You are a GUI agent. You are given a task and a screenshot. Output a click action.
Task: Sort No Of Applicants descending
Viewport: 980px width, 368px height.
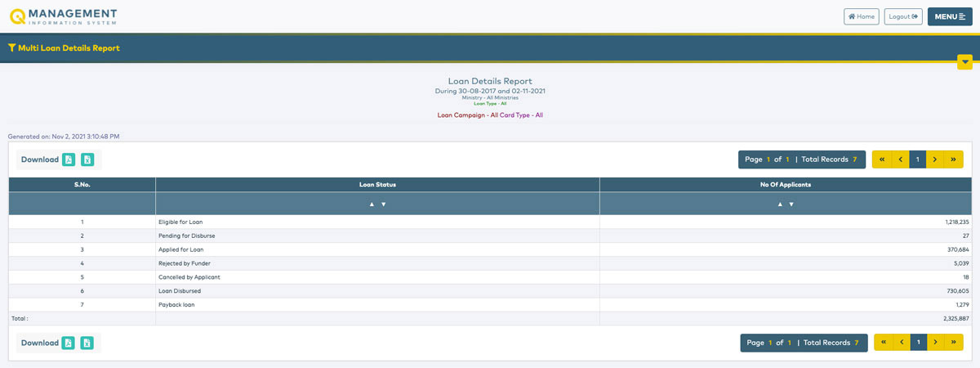(791, 204)
